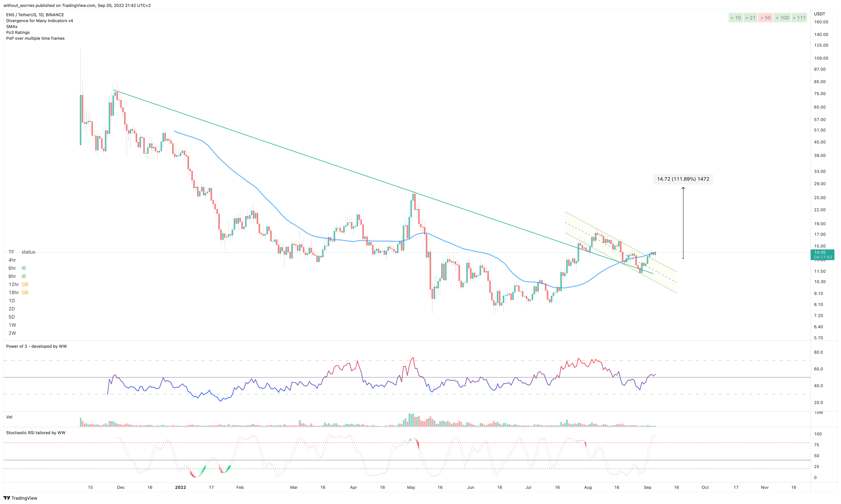Click the 'Jun' label on the time axis
This screenshot has width=841, height=504.
coord(470,487)
